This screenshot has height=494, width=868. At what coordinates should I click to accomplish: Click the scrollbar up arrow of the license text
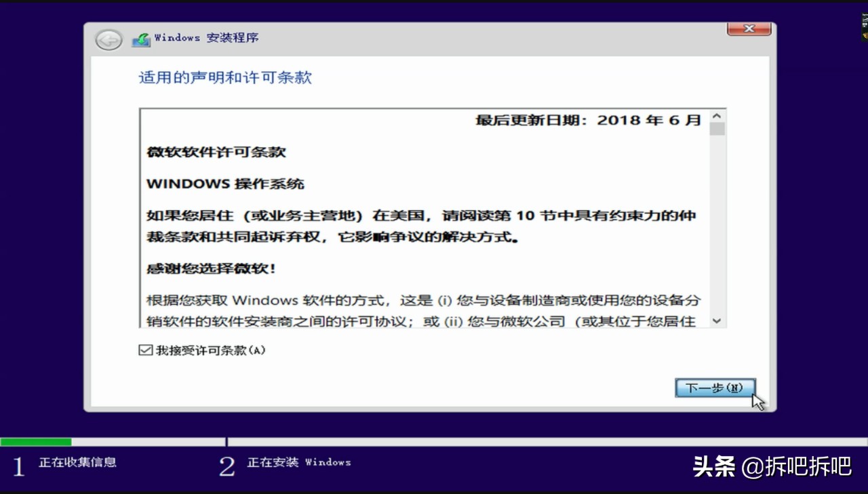point(717,115)
